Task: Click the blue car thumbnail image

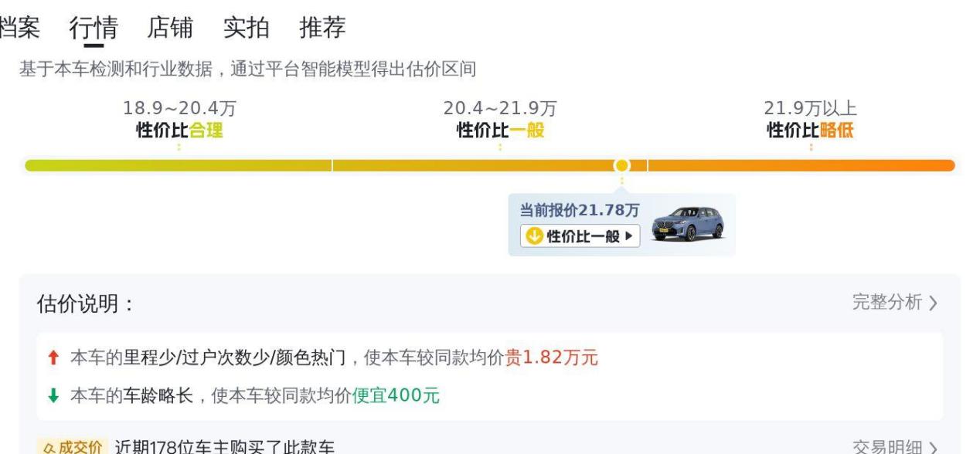Action: tap(688, 225)
